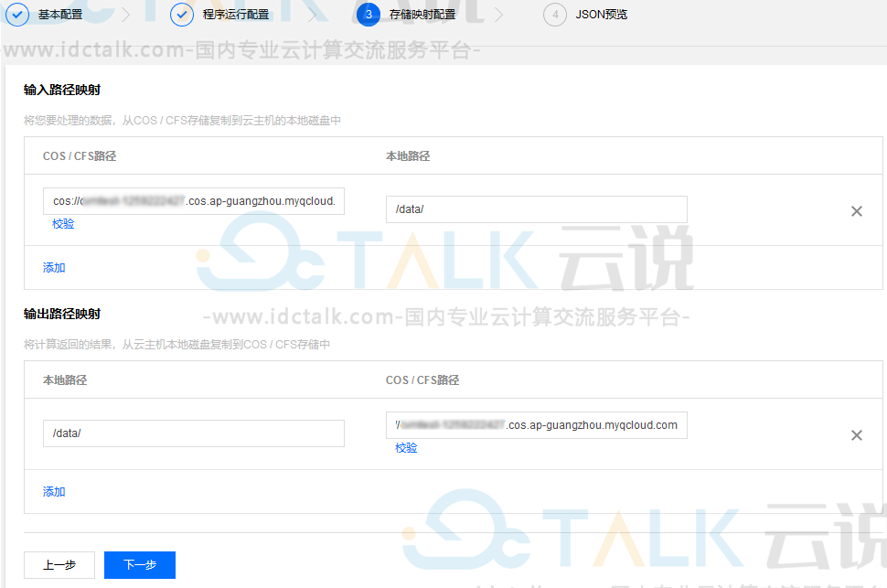Edit the input local path /data/ field
This screenshot has height=588, width=887.
click(x=536, y=209)
